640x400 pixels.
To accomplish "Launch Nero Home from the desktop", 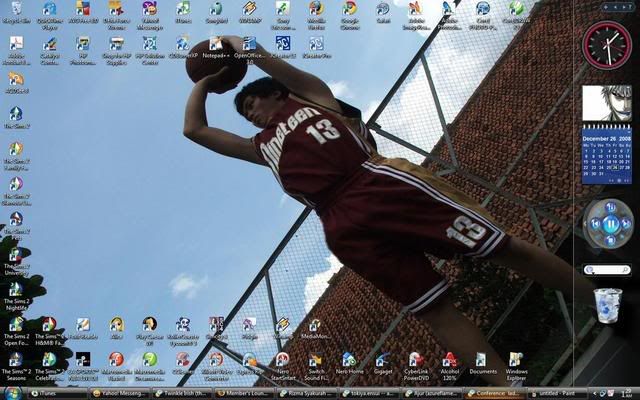I will (348, 360).
